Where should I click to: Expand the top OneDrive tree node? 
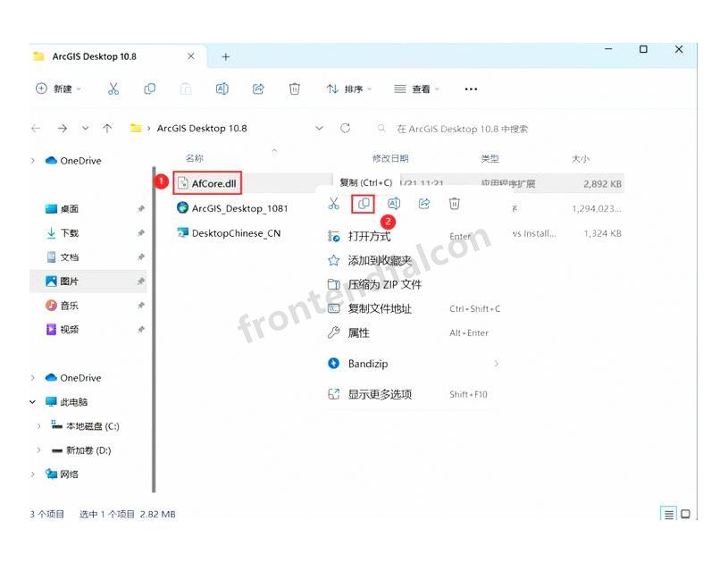[x=33, y=161]
